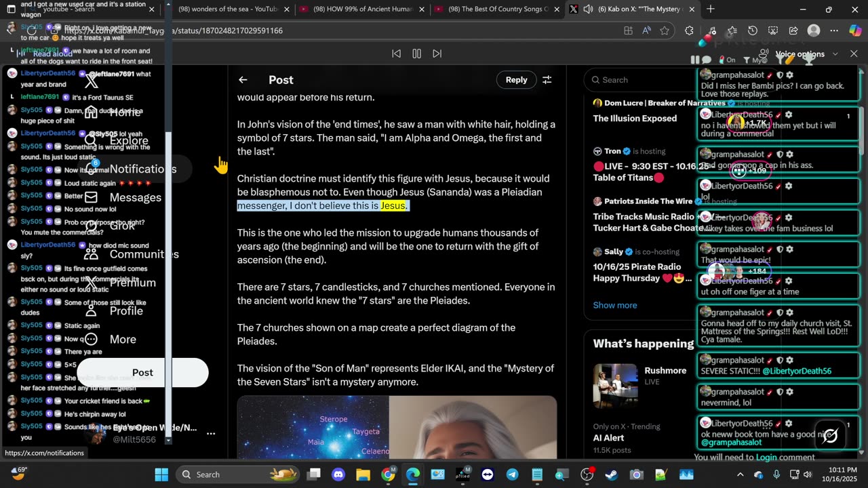
Task: Open Profile in X sidebar
Action: click(113, 311)
